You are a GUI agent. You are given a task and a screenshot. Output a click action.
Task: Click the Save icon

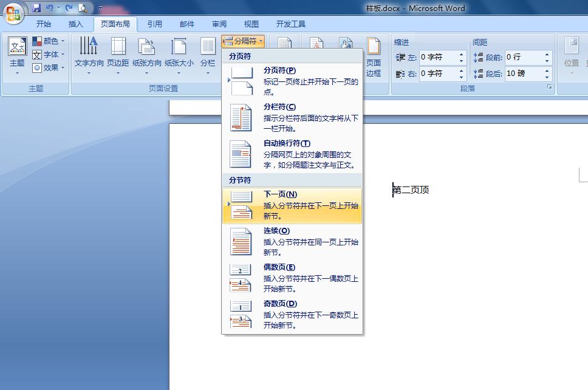[37, 7]
